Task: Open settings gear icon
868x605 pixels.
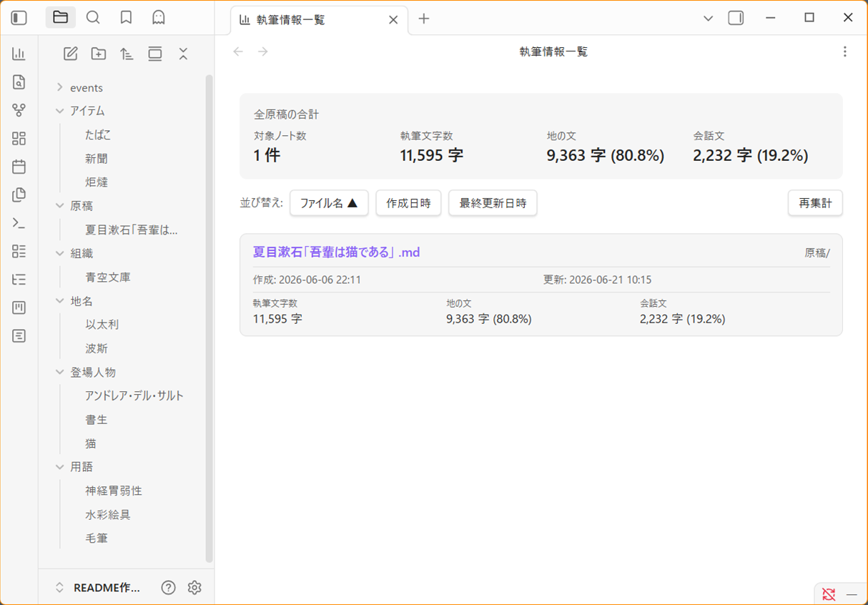Action: coord(194,588)
